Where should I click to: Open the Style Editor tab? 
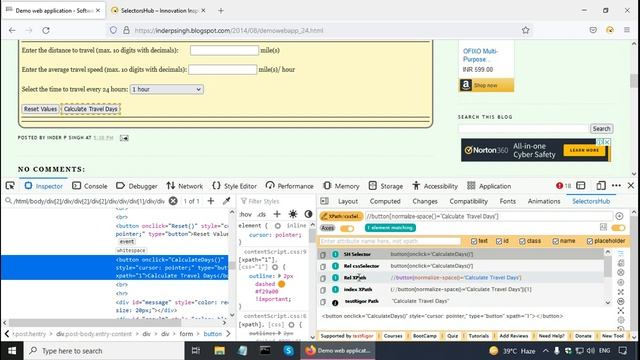tap(235, 186)
